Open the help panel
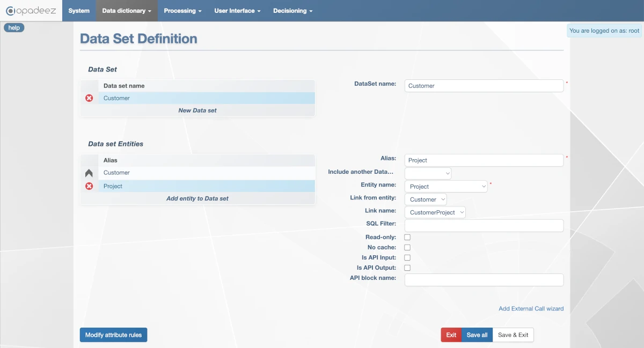644x348 pixels. pyautogui.click(x=14, y=27)
